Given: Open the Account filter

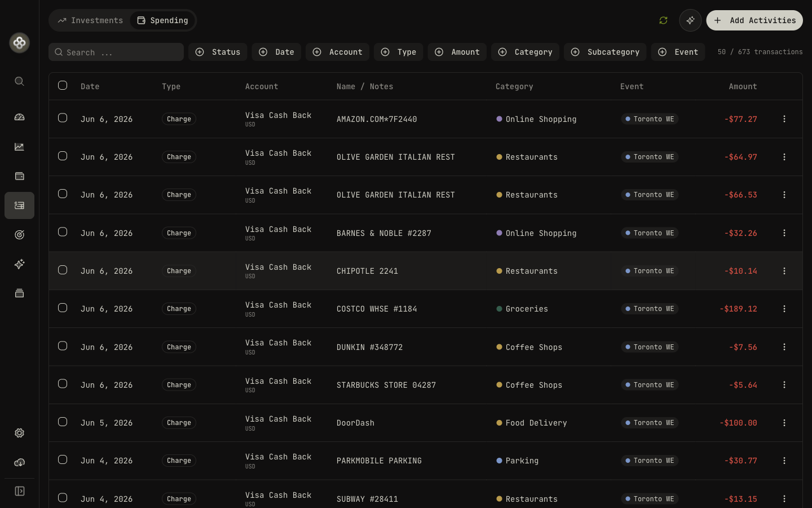Looking at the screenshot, I should click(337, 52).
